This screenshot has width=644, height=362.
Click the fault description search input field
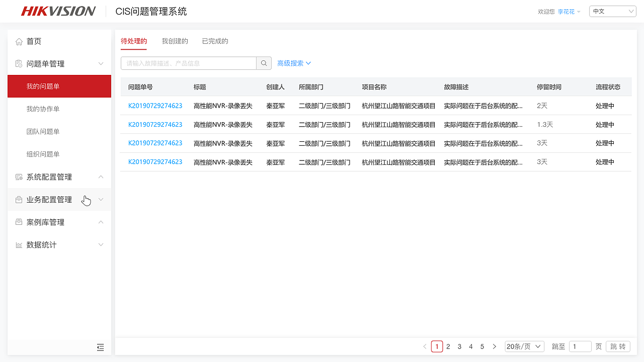189,63
